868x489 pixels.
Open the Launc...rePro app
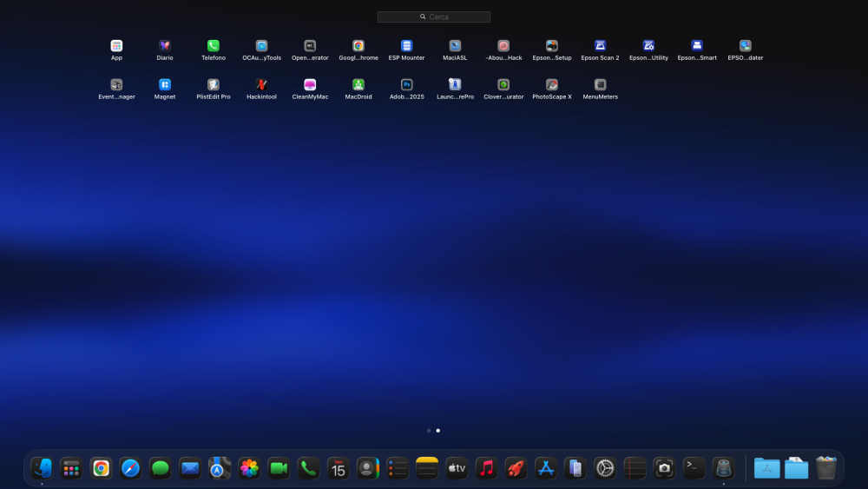click(455, 85)
